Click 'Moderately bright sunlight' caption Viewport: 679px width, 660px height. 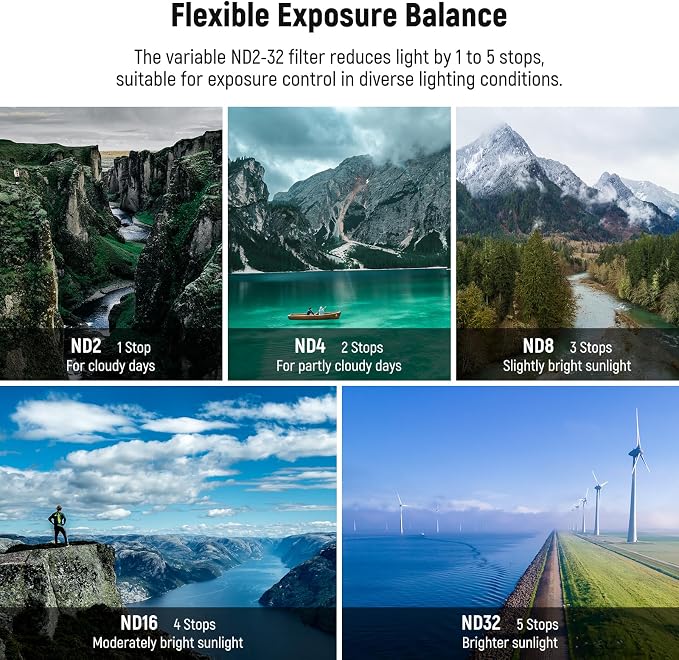(x=168, y=643)
